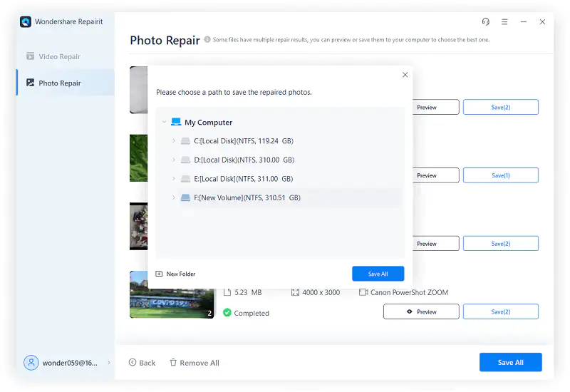
Task: Select E: Local Disk in tree
Action: click(243, 179)
